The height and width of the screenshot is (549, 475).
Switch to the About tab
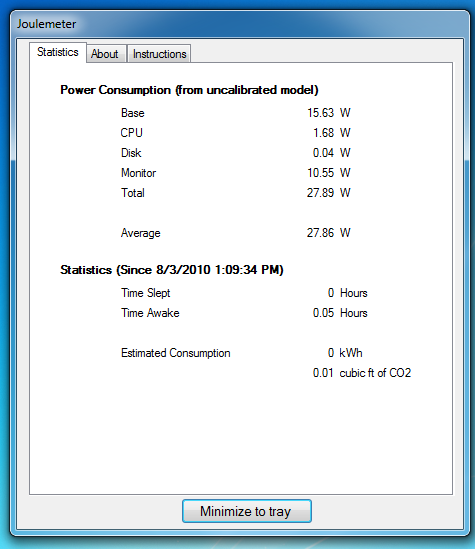106,54
